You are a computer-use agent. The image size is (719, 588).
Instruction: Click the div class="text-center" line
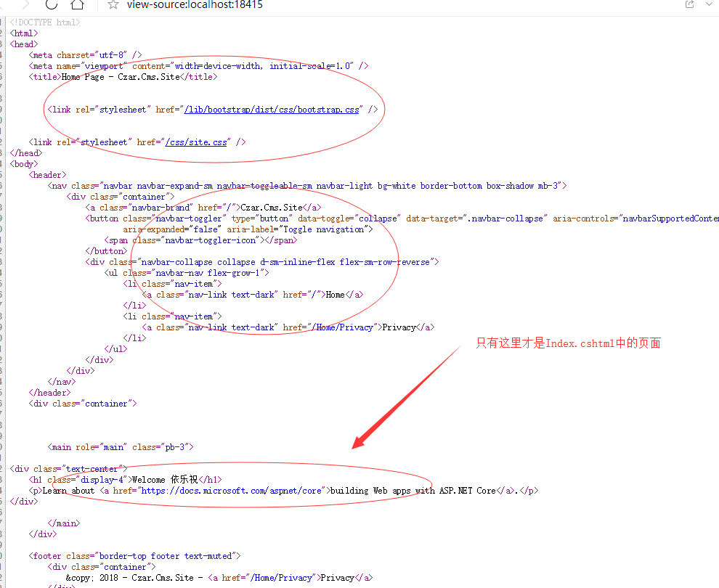pos(68,469)
